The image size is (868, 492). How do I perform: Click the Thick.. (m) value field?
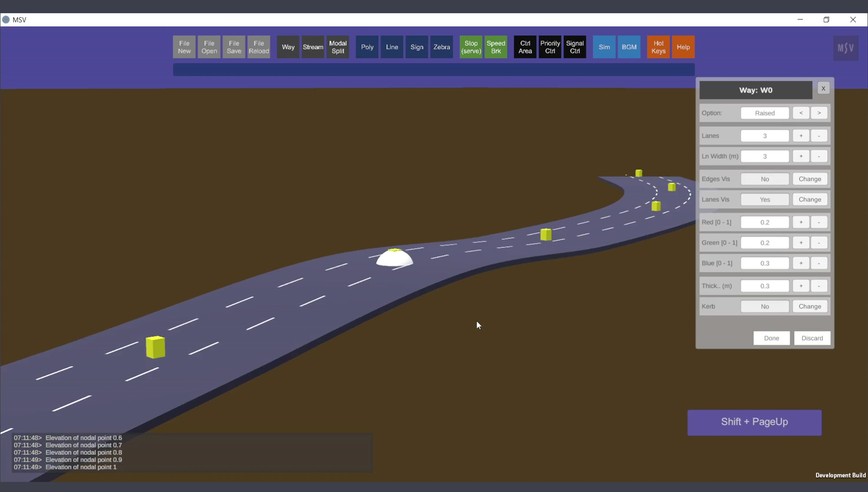[x=764, y=286]
